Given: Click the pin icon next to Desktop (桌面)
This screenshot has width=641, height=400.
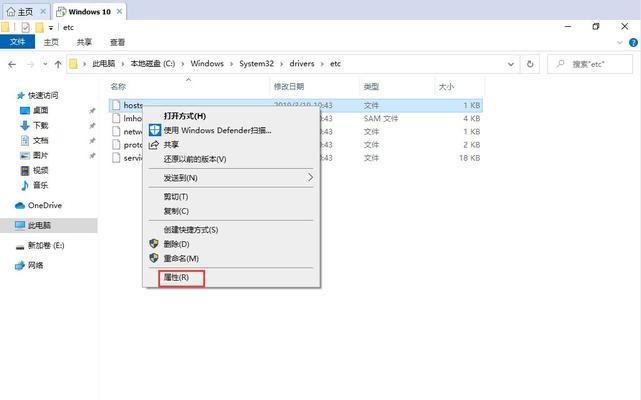Looking at the screenshot, I should click(92, 110).
